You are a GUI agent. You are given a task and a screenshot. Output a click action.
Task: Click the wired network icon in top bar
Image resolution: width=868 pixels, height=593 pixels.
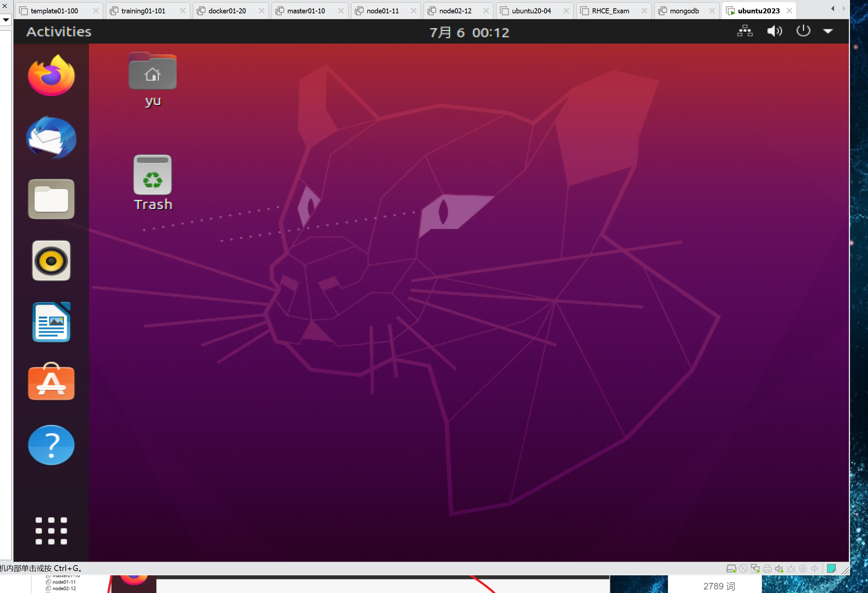[x=745, y=31]
